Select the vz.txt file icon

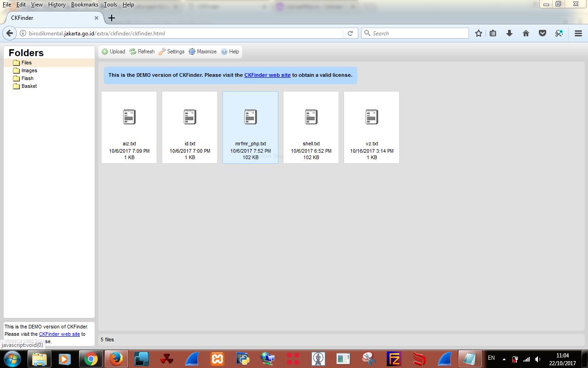coord(372,117)
